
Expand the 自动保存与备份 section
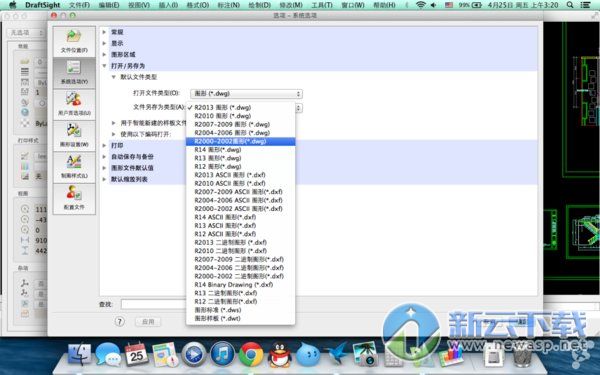pyautogui.click(x=104, y=157)
